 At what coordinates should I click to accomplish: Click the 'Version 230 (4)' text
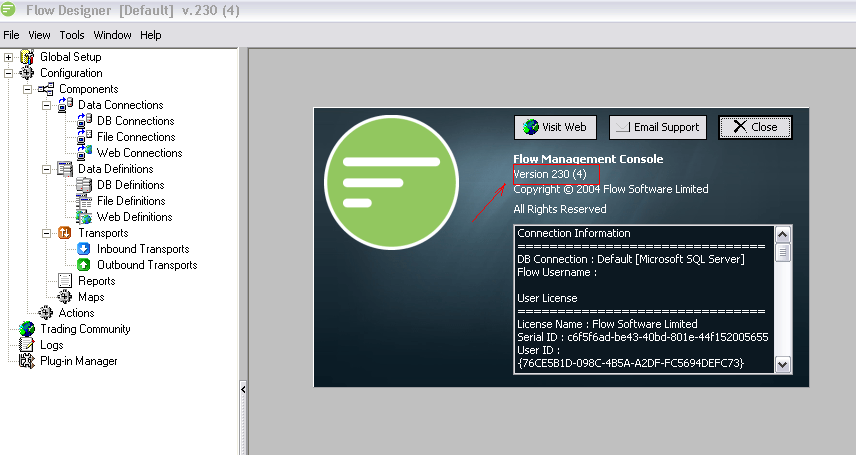pyautogui.click(x=550, y=174)
